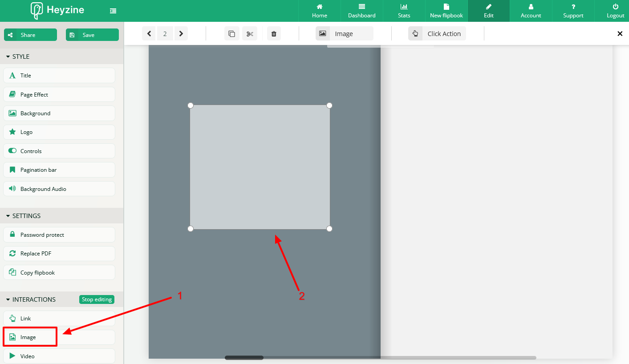Open the Logo option
Viewport: 629px width, 364px height.
point(59,132)
